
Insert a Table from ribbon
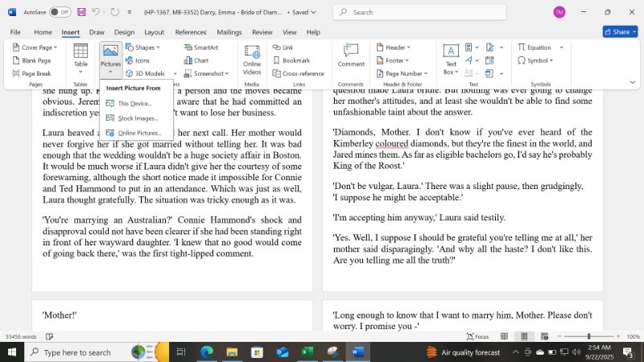pos(80,58)
